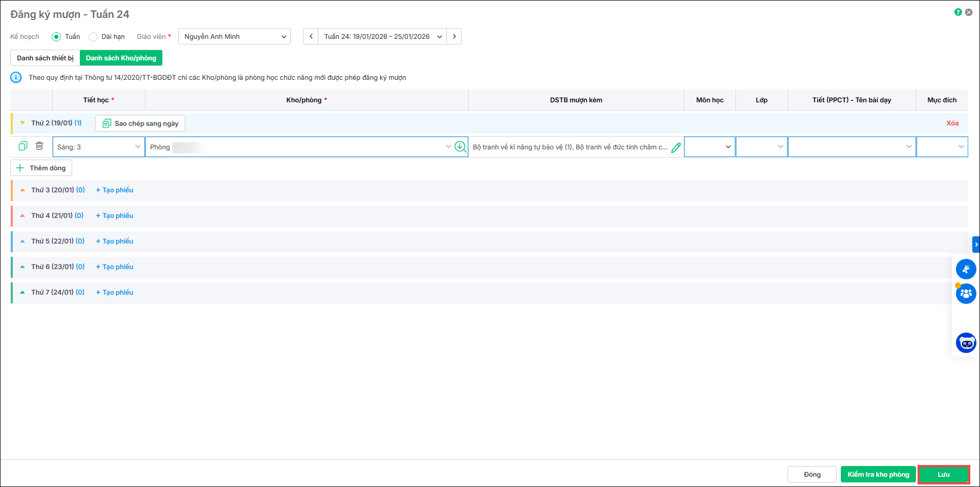Screen dimensions: 980x487
Task: Click the green room lookup icon
Action: coord(460,147)
